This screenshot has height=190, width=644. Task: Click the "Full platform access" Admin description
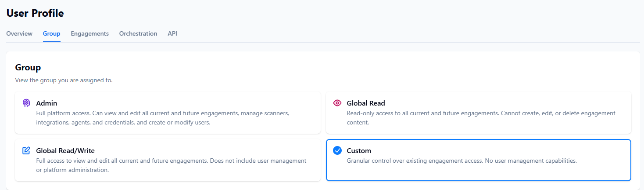(x=163, y=118)
